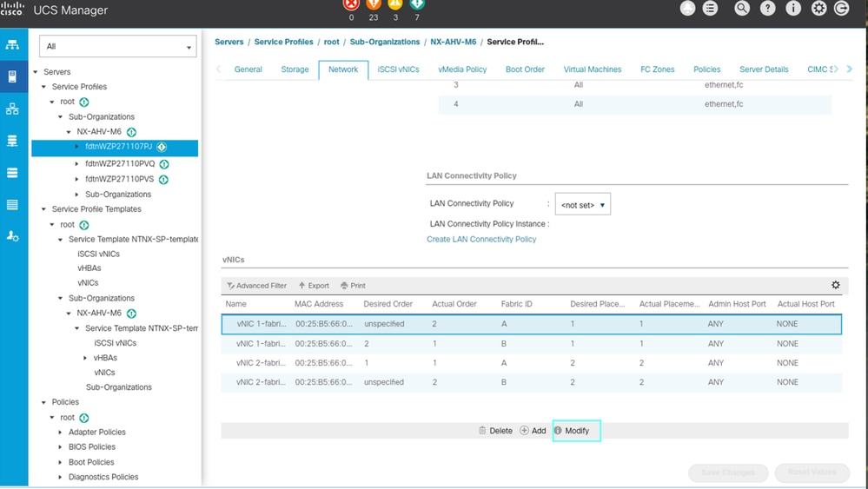Expand the Diagnostics Policies node
The height and width of the screenshot is (489, 868).
60,477
